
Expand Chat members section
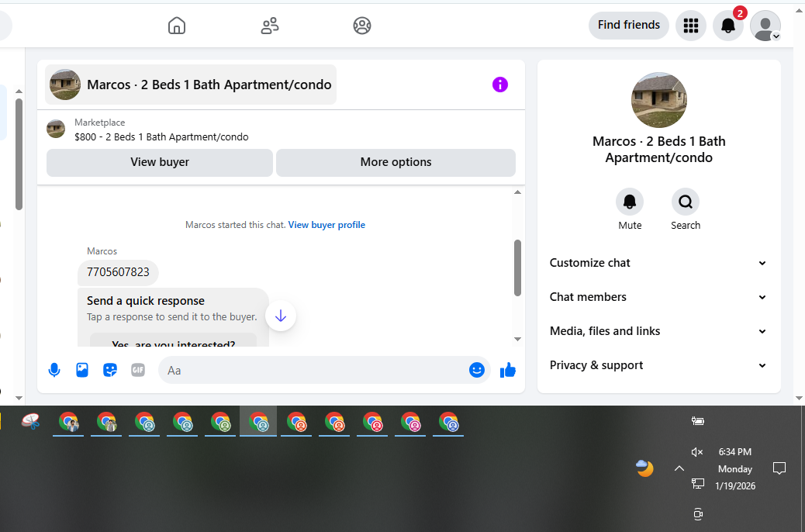coord(658,297)
